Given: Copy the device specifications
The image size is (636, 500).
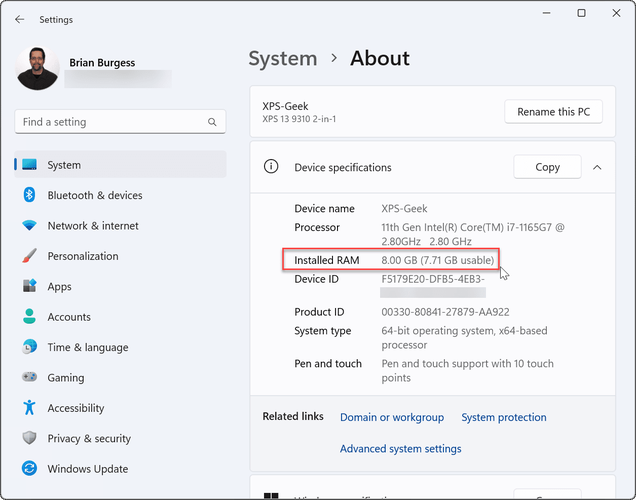Looking at the screenshot, I should 547,167.
